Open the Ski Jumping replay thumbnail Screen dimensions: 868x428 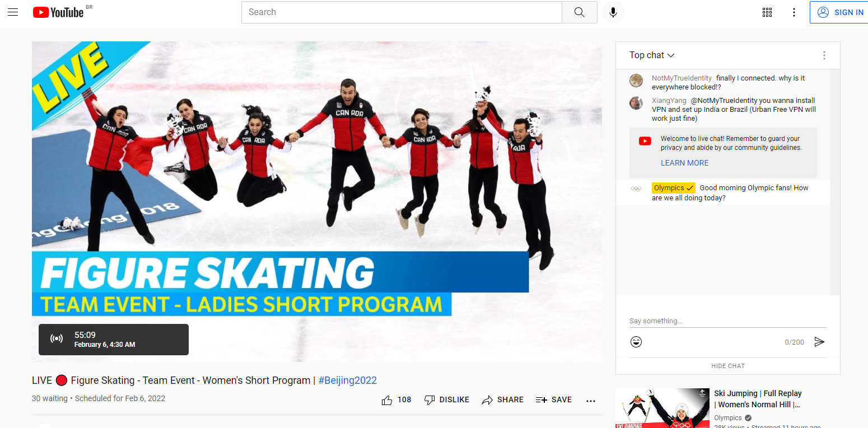pos(662,408)
